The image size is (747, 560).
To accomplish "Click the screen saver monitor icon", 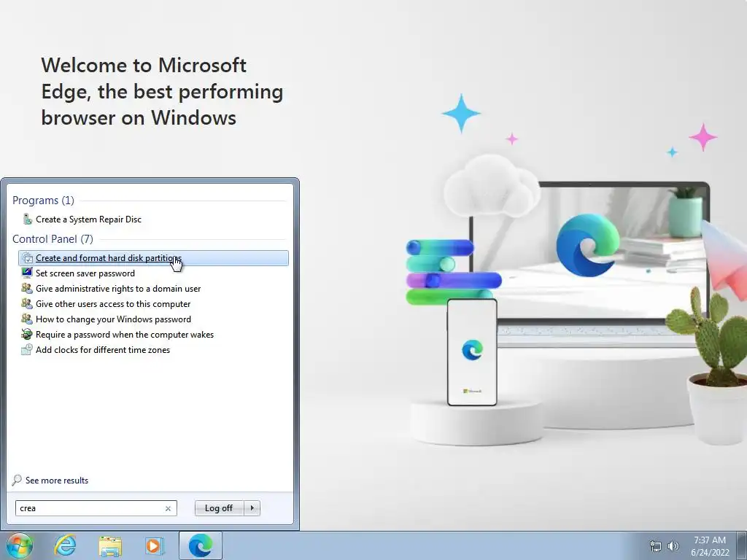I will [27, 273].
